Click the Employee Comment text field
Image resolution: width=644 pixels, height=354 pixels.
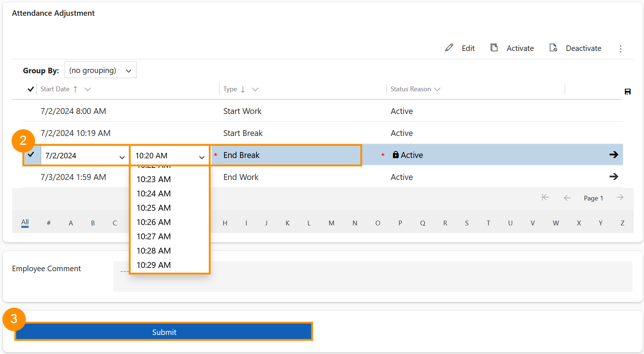(x=373, y=276)
